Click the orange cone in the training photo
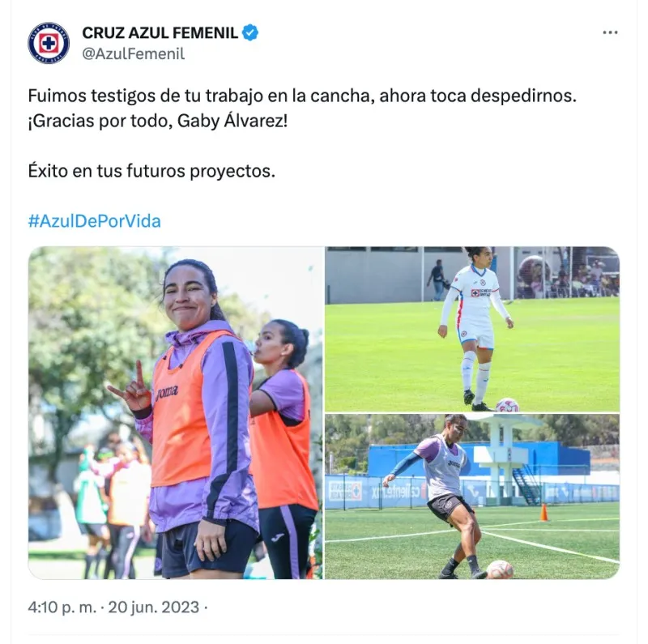648x644 pixels. pyautogui.click(x=544, y=512)
